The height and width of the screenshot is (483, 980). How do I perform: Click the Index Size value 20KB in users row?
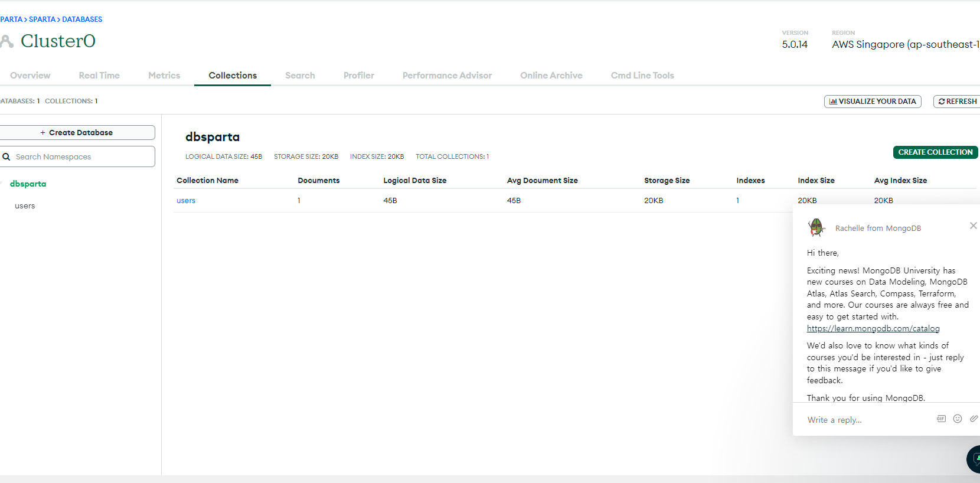pos(807,201)
